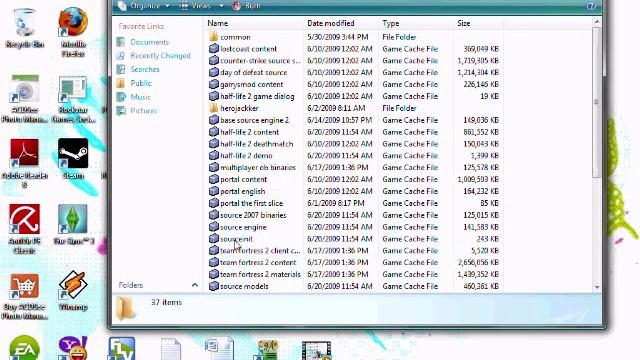The image size is (640, 360).
Task: Click the source models cache file icon
Action: (213, 286)
